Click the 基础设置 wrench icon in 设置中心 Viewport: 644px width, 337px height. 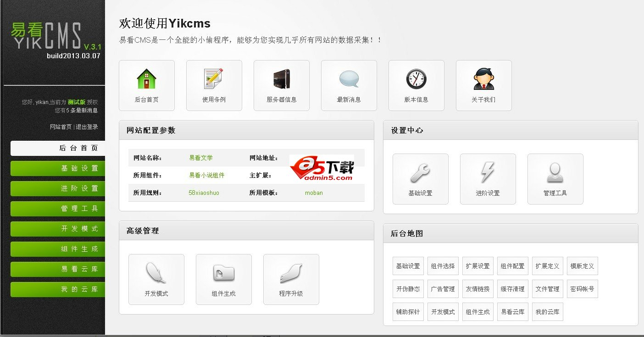[x=421, y=179]
